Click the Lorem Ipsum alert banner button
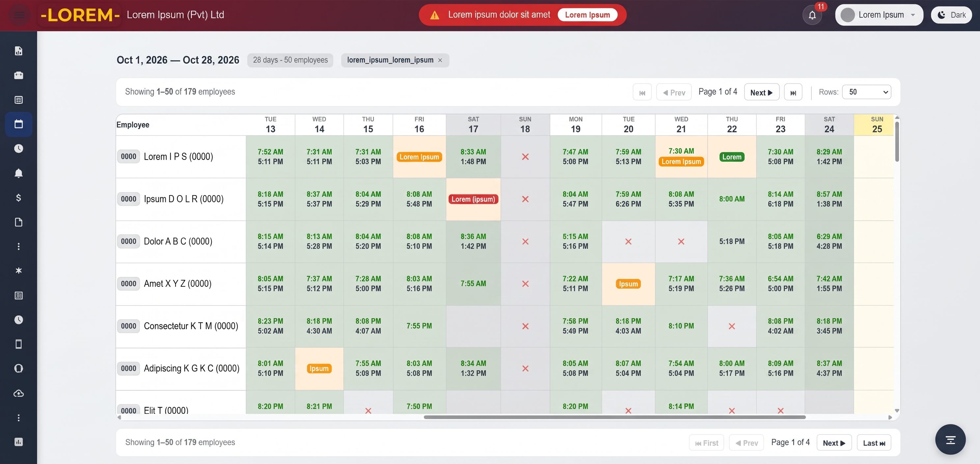The height and width of the screenshot is (464, 980). tap(587, 15)
